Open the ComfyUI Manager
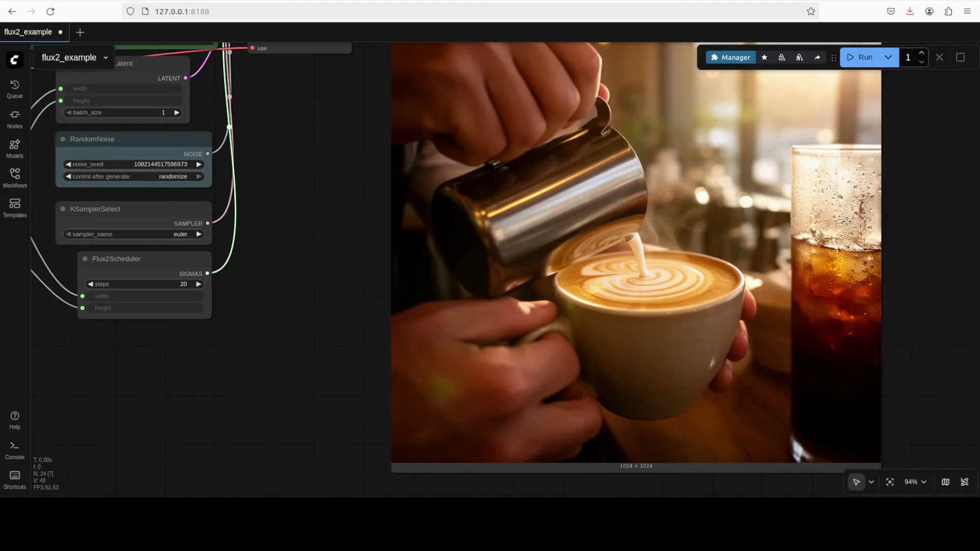Viewport: 980px width, 551px height. click(x=730, y=57)
